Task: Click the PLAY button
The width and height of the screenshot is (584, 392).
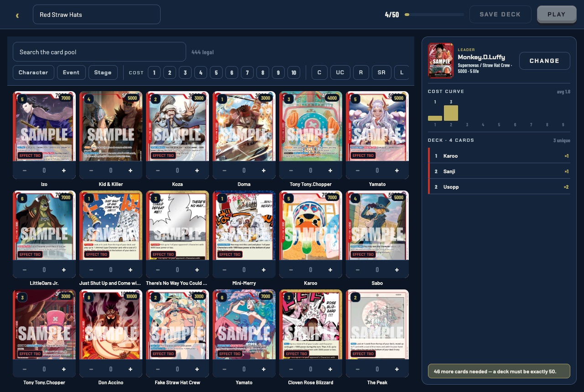Action: coord(557,15)
